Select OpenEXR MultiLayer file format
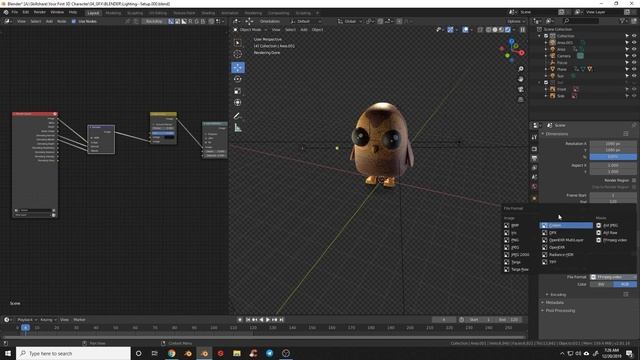 (x=565, y=240)
